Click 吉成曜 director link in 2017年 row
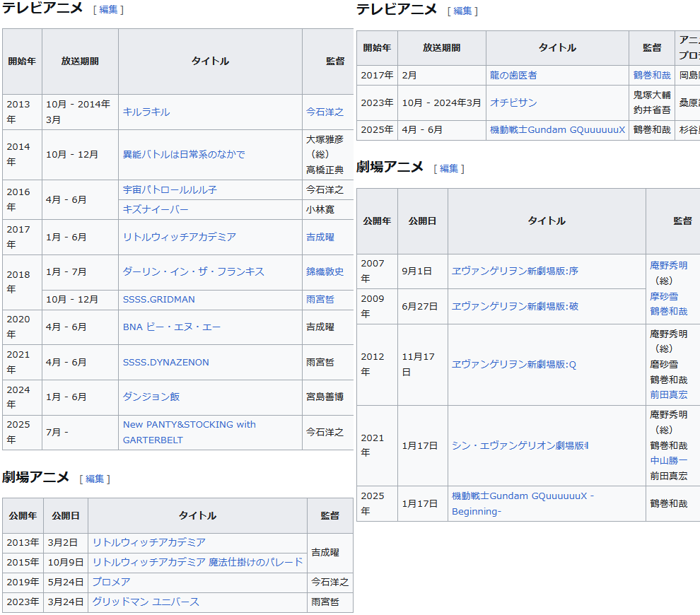Image resolution: width=700 pixels, height=615 pixels. [320, 237]
